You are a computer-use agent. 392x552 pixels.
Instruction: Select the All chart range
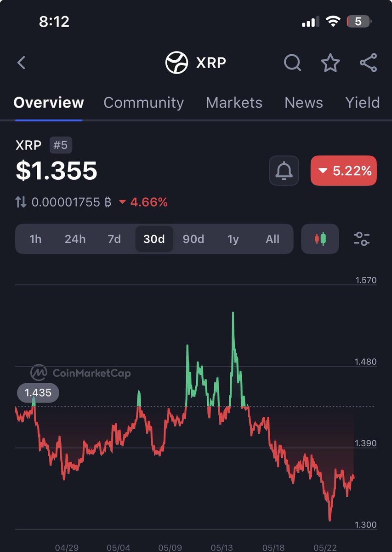pos(273,239)
